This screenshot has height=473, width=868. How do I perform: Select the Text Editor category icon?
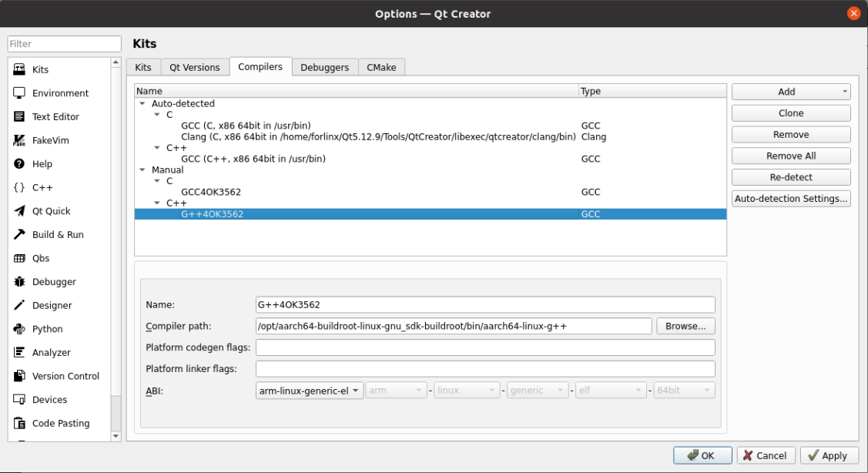click(x=19, y=117)
